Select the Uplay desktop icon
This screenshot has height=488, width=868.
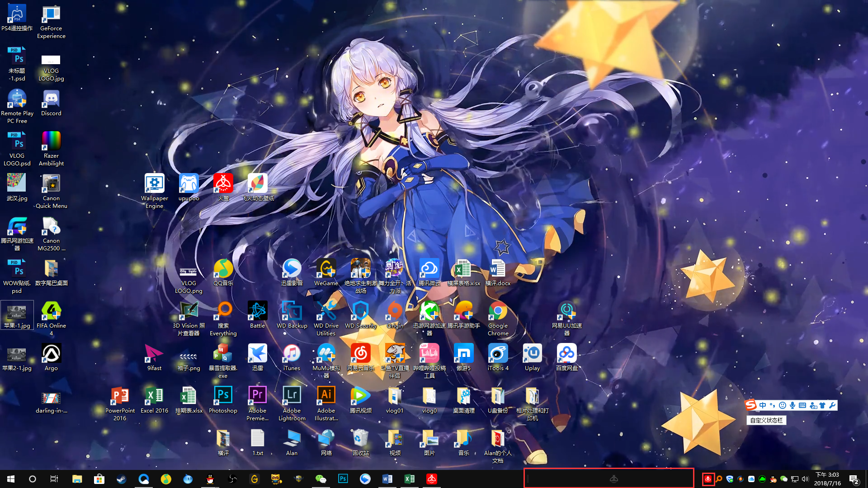(x=532, y=357)
